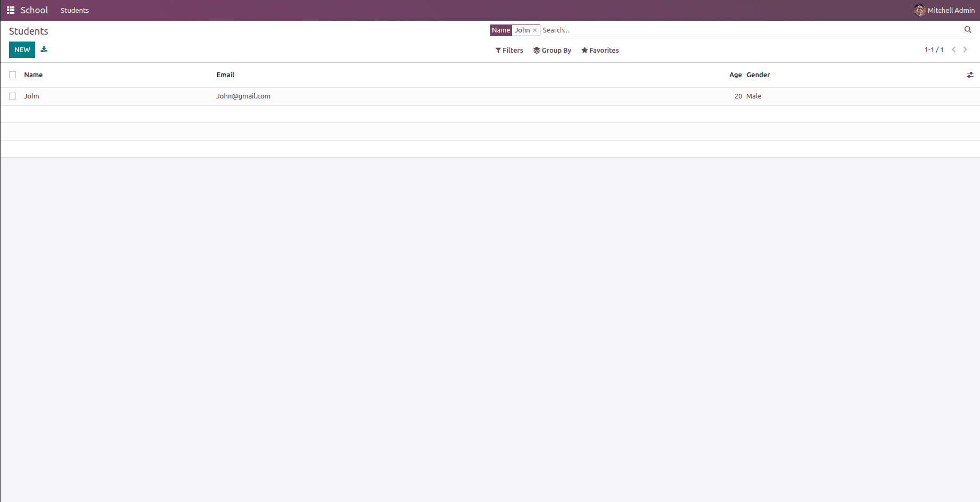This screenshot has width=980, height=502.
Task: Select the John row checkbox
Action: (x=13, y=96)
